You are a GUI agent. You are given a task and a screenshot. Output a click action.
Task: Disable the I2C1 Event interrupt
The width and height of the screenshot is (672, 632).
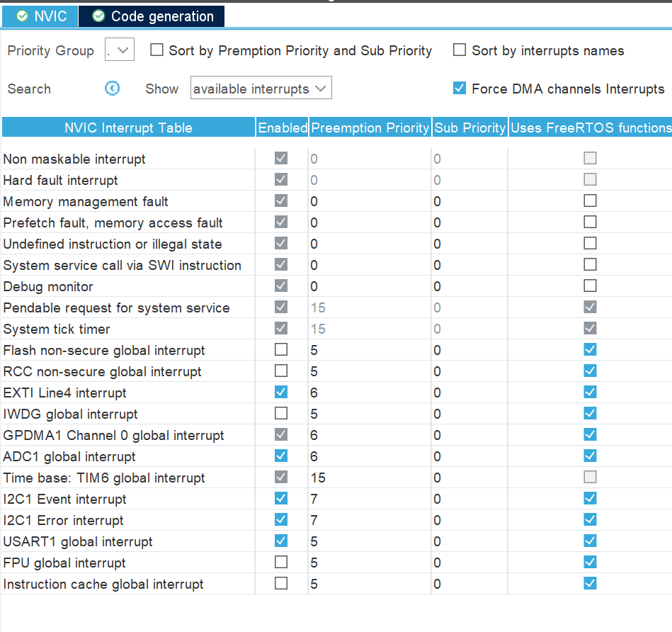click(281, 498)
